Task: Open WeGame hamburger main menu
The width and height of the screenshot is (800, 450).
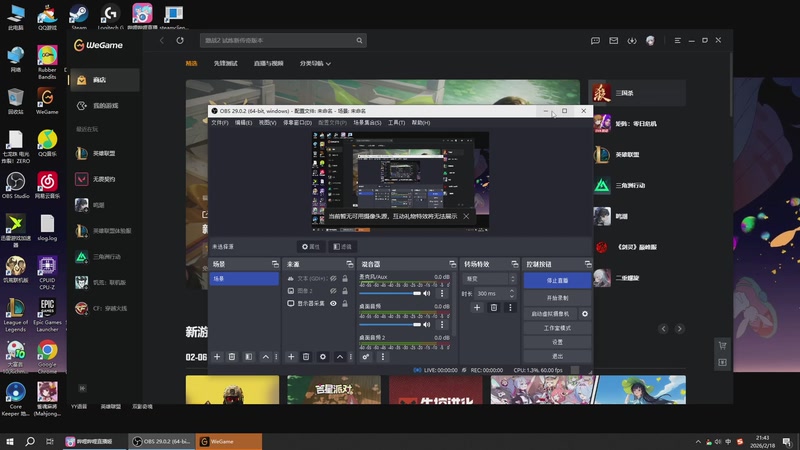Action: (678, 40)
